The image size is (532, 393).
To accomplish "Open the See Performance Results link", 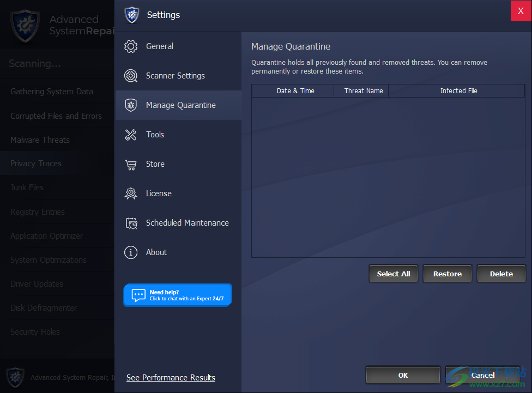I will click(x=171, y=378).
